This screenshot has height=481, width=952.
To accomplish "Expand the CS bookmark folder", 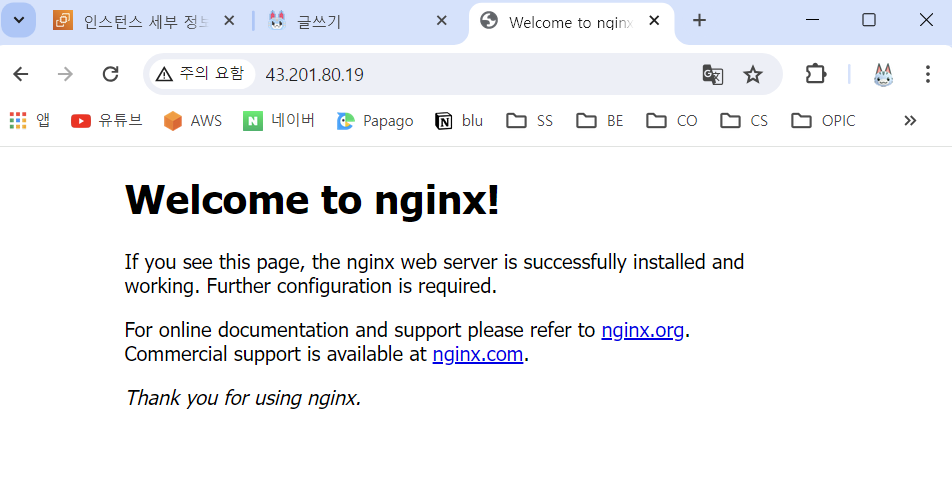I will pyautogui.click(x=744, y=120).
